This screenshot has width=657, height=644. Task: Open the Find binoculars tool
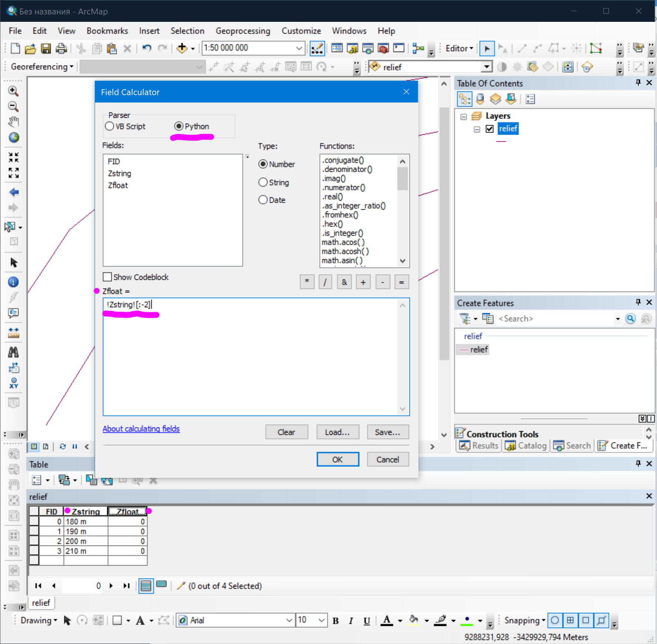(13, 352)
